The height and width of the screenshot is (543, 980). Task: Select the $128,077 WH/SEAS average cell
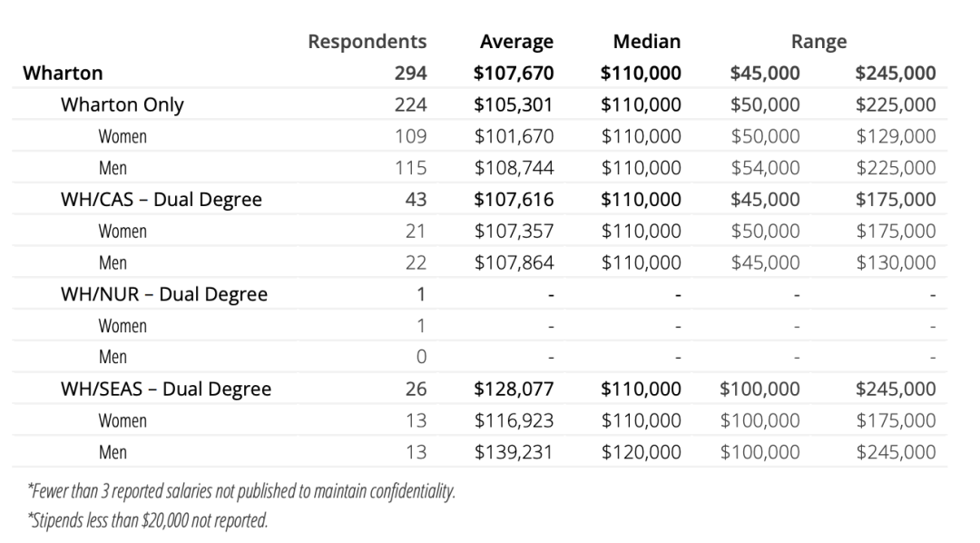pos(513,390)
